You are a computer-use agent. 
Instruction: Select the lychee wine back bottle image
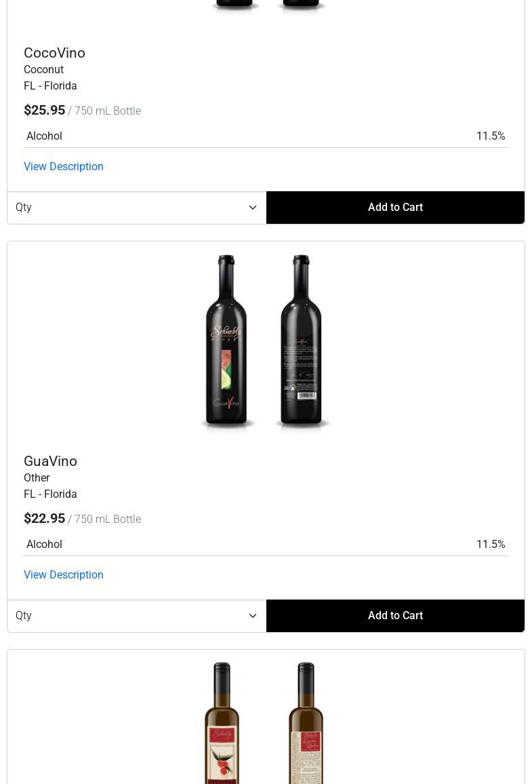click(x=306, y=723)
